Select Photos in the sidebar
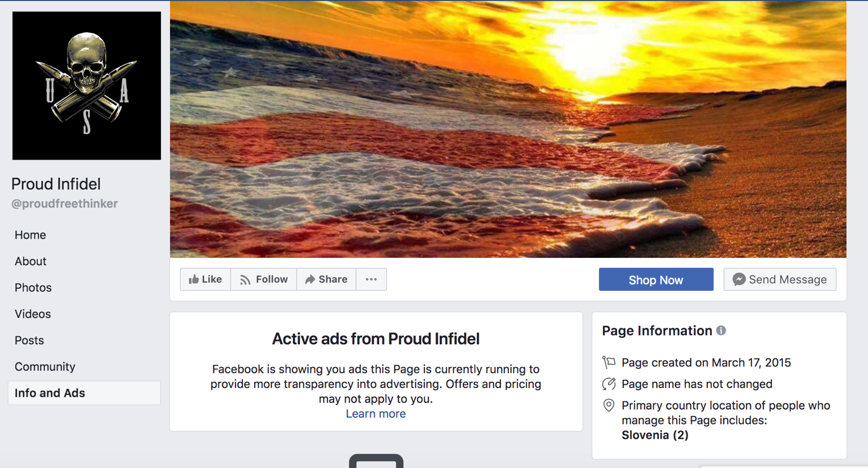This screenshot has width=868, height=468. tap(33, 288)
